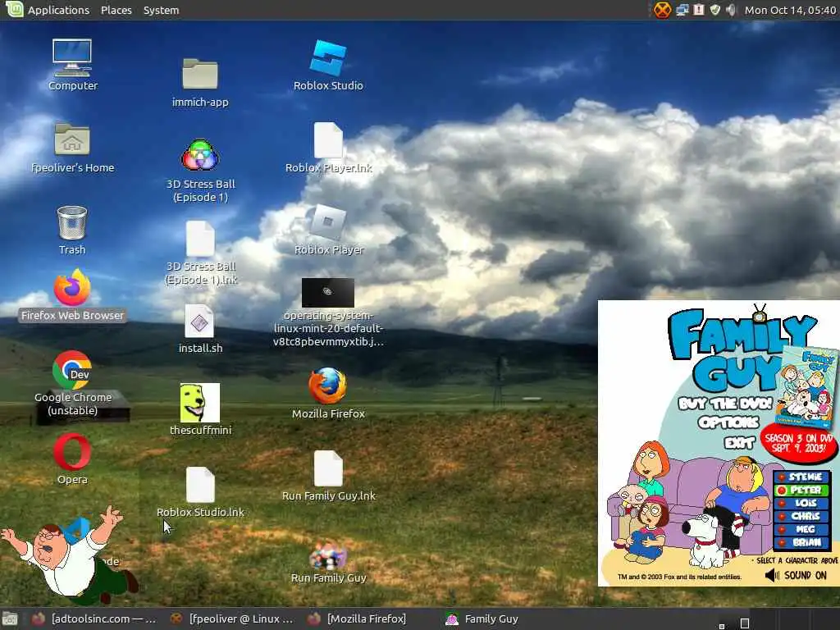Open the Applications menu
The height and width of the screenshot is (630, 840).
click(x=58, y=10)
